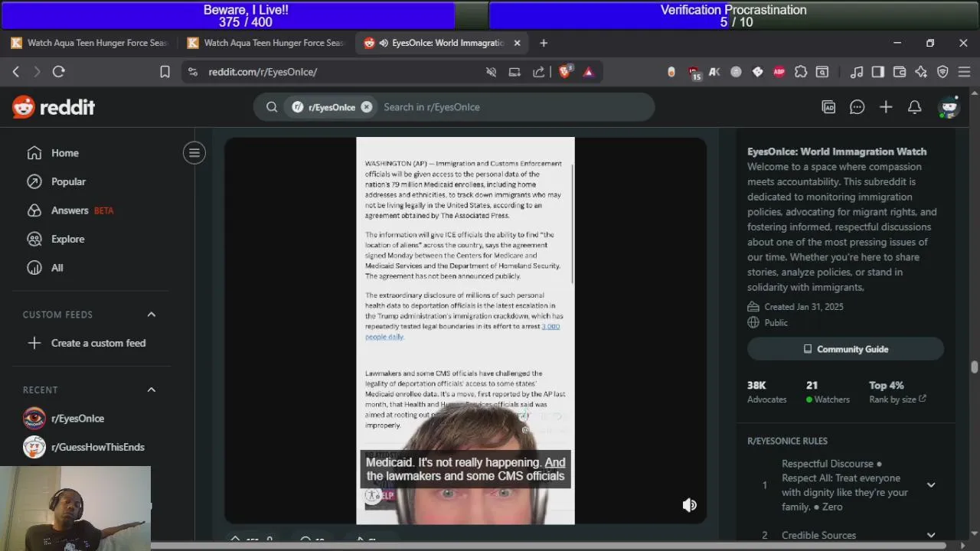Open the media control music note

click(857, 72)
